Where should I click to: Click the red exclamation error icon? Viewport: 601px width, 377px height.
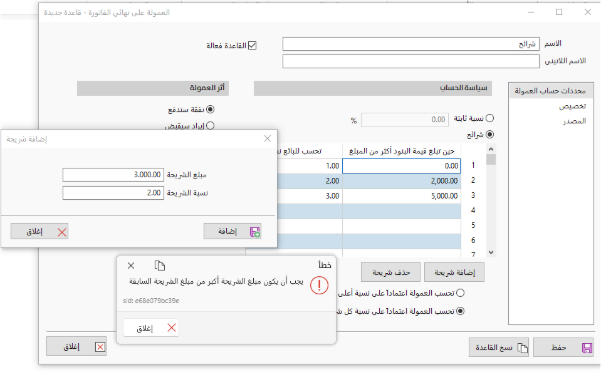pos(319,285)
